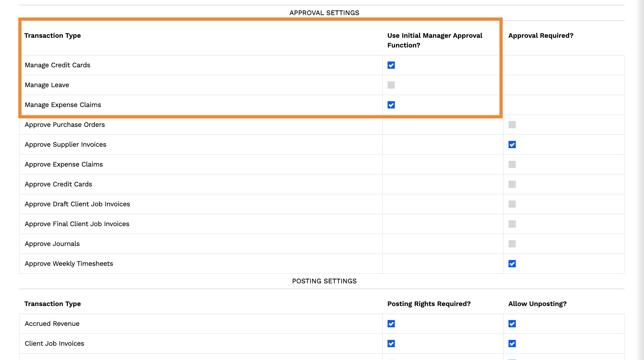Click the Posting Settings section heading

click(324, 281)
